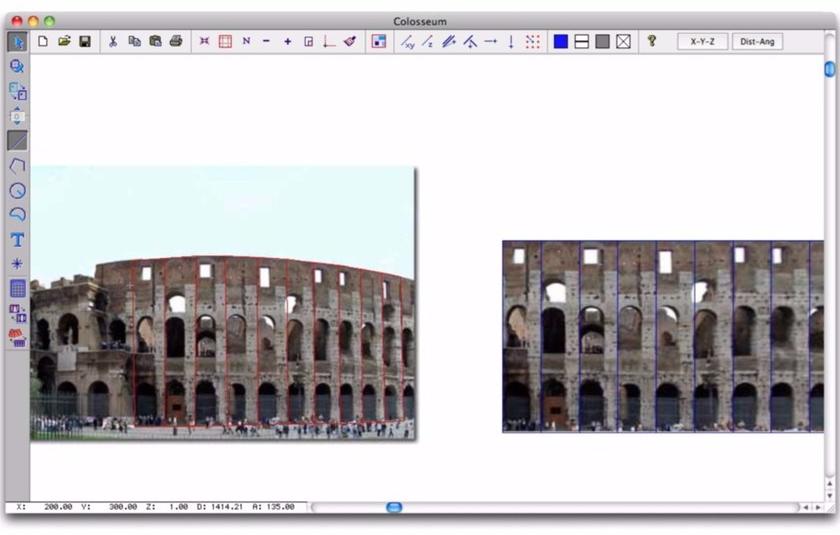The image size is (840, 535).
Task: Select the arrow pointer tool
Action: click(x=17, y=41)
